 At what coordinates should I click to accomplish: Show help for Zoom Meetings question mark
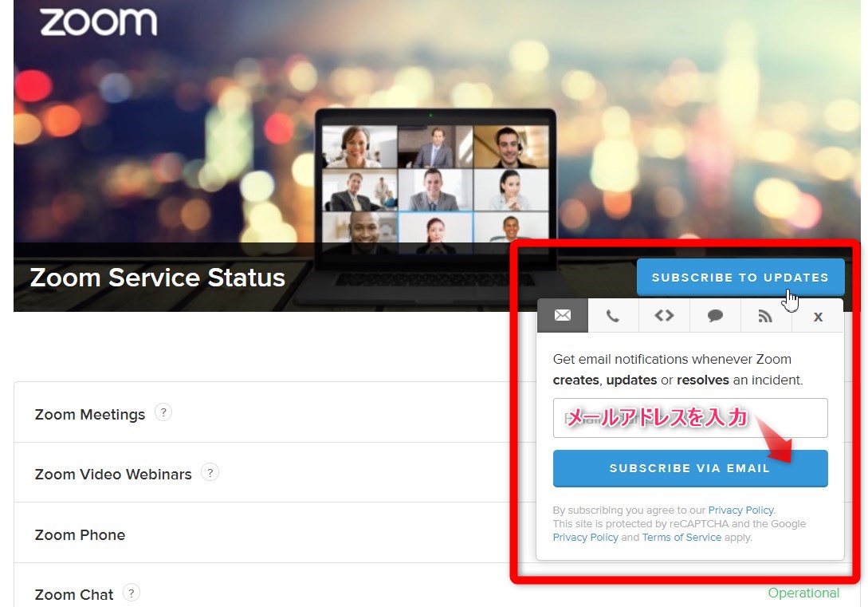(163, 412)
